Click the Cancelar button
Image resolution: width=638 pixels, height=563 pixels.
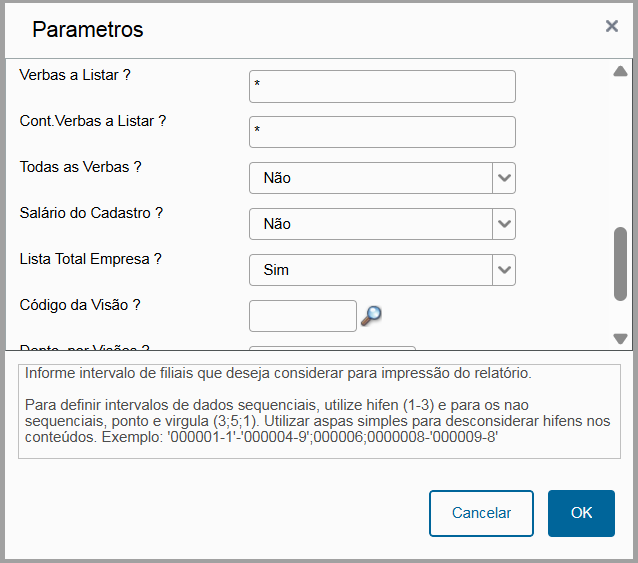[481, 513]
